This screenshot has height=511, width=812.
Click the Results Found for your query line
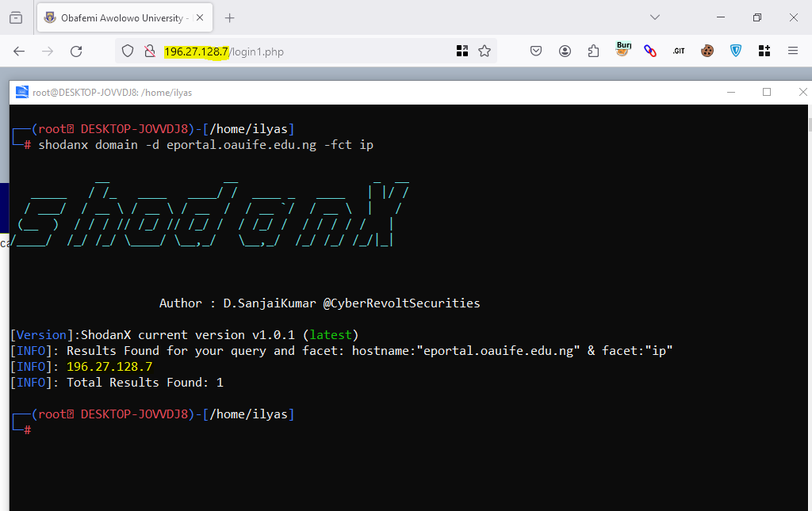point(341,351)
